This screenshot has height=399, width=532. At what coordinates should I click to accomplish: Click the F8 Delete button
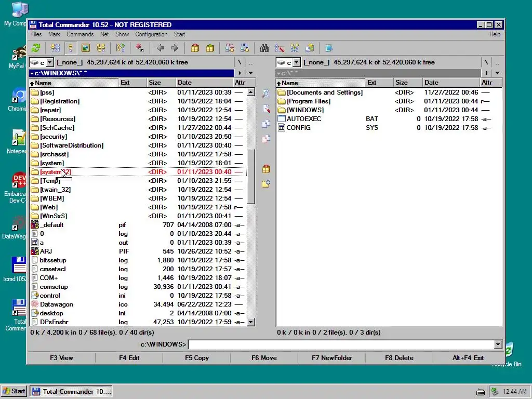399,358
